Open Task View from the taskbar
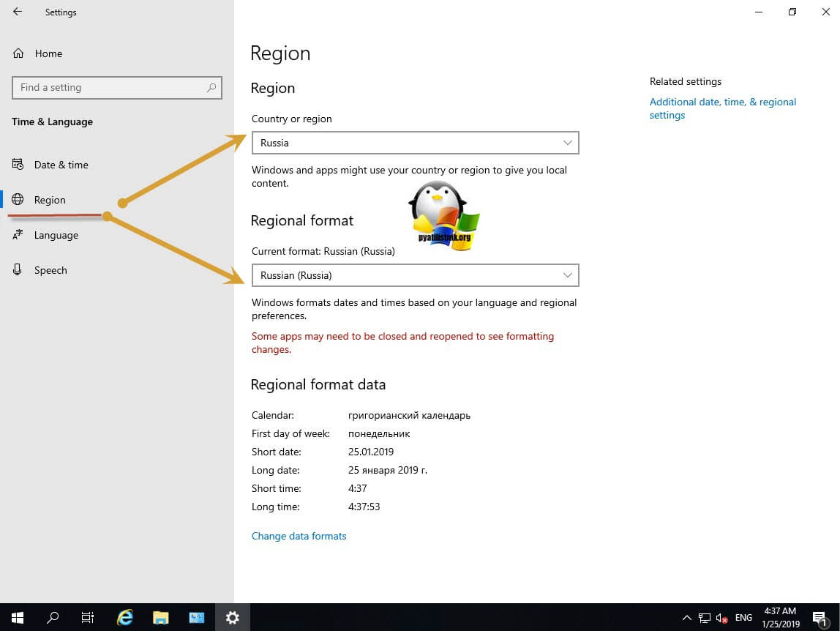 point(88,617)
